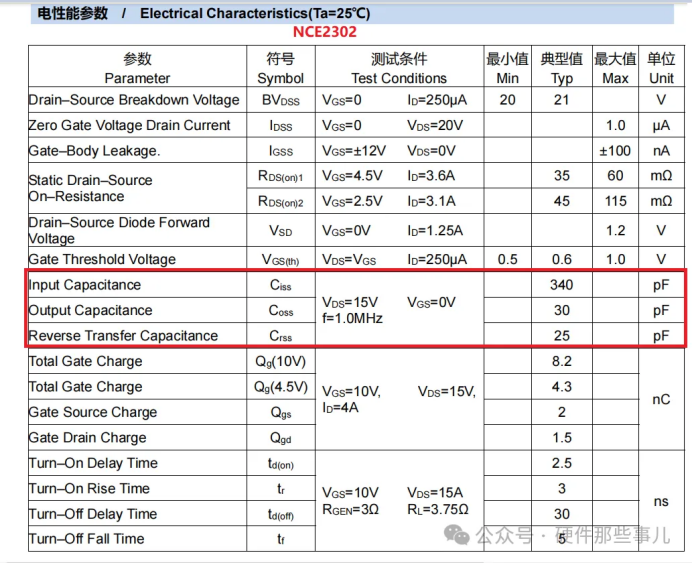Select the max value 115 for RDS(on)2
The height and width of the screenshot is (563, 693).
pos(616,202)
